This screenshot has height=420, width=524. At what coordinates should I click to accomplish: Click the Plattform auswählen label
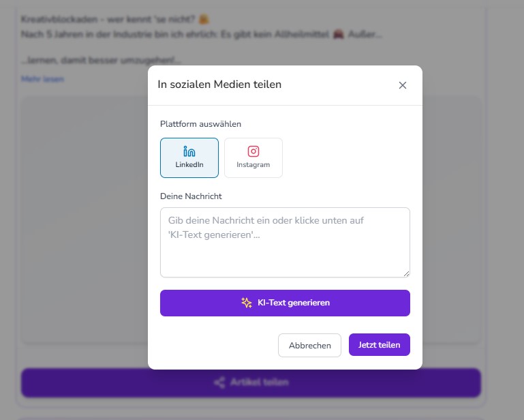point(200,124)
